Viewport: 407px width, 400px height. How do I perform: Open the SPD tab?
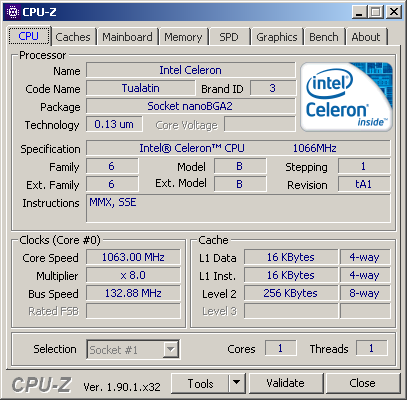click(x=229, y=37)
